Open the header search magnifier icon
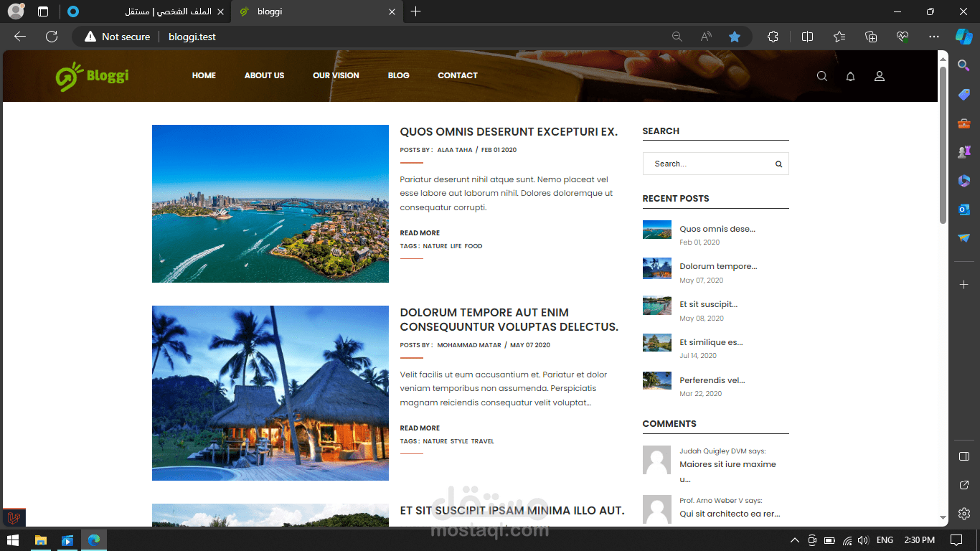The height and width of the screenshot is (551, 980). 822,76
